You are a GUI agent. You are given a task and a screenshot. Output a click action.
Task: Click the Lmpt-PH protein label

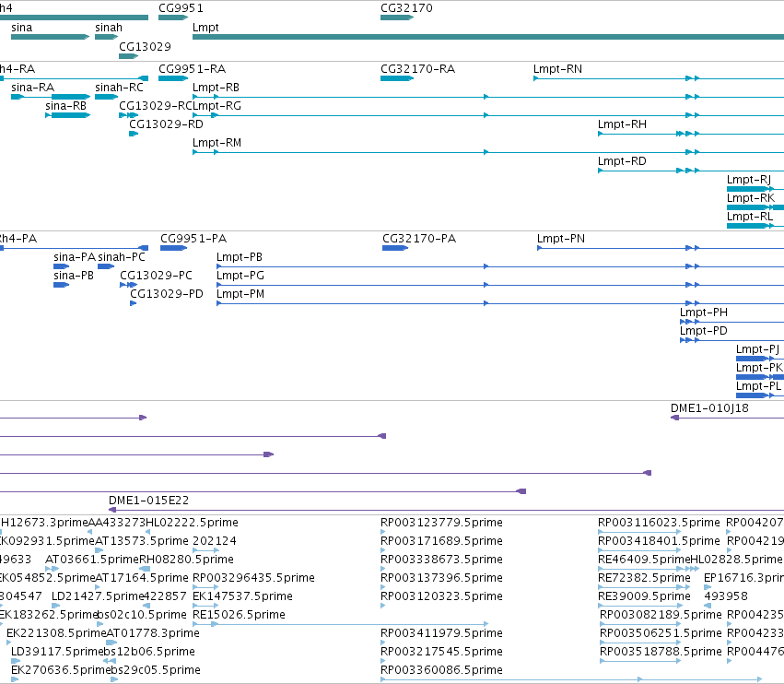pyautogui.click(x=704, y=313)
